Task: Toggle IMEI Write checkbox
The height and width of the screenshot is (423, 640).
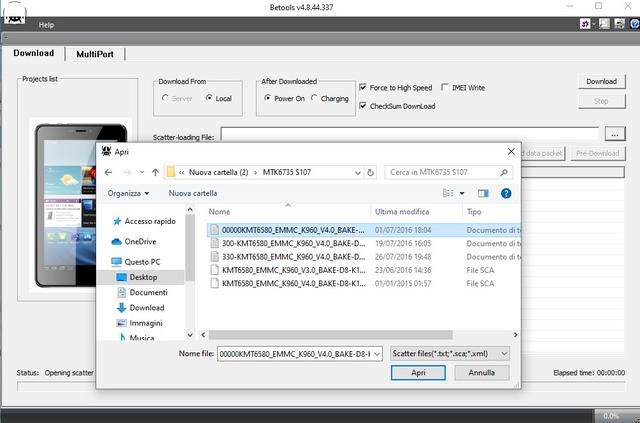Action: [445, 87]
